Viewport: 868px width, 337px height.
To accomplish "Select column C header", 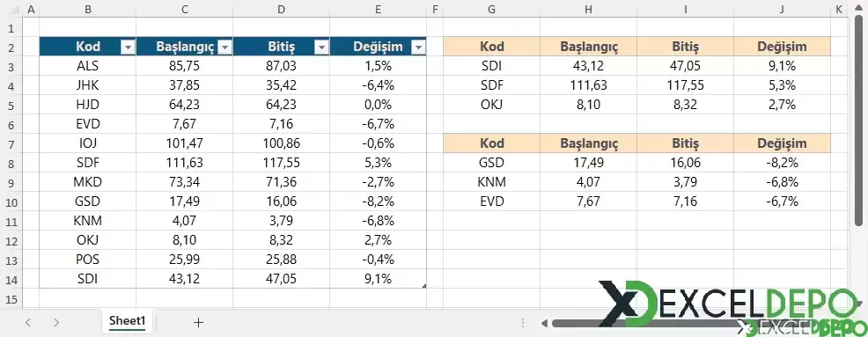I will pyautogui.click(x=184, y=9).
